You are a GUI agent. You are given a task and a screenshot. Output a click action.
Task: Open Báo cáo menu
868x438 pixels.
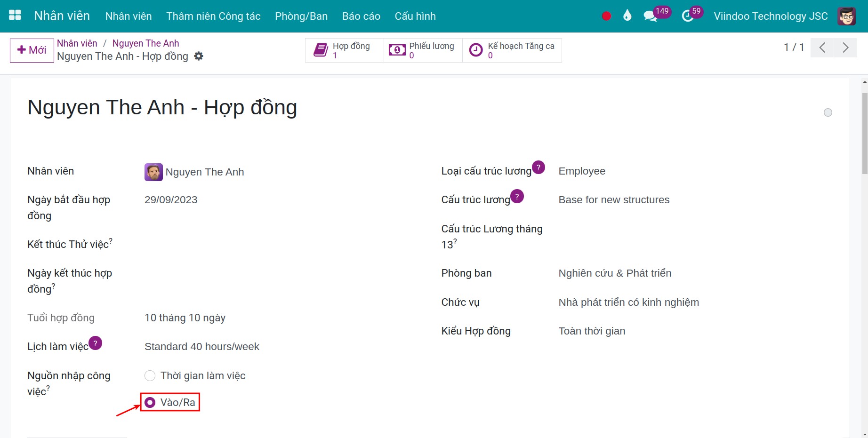(361, 16)
